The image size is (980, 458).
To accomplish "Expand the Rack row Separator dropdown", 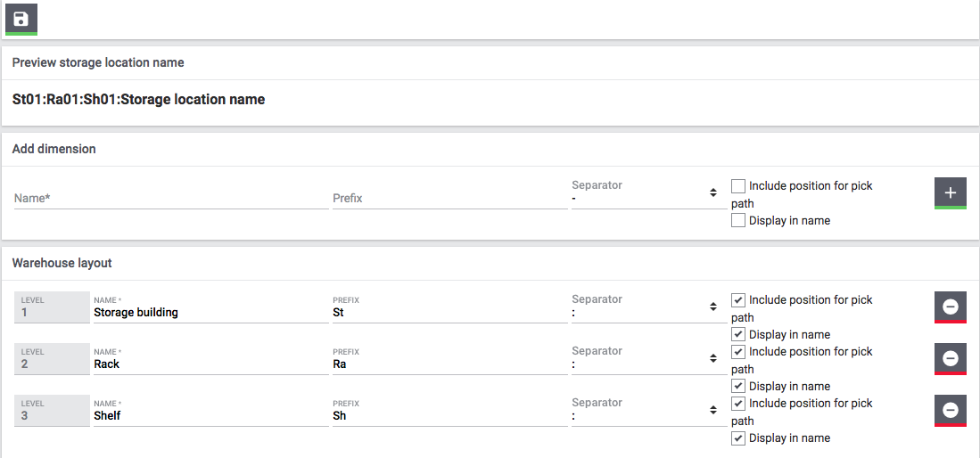I will (646, 364).
